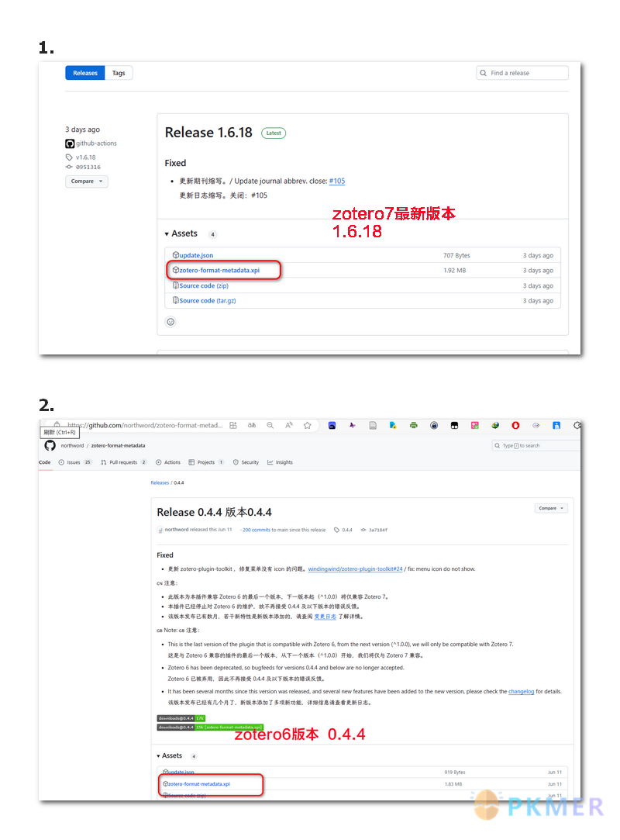Click the github-actions avatar icon
The width and height of the screenshot is (620, 840).
70,143
